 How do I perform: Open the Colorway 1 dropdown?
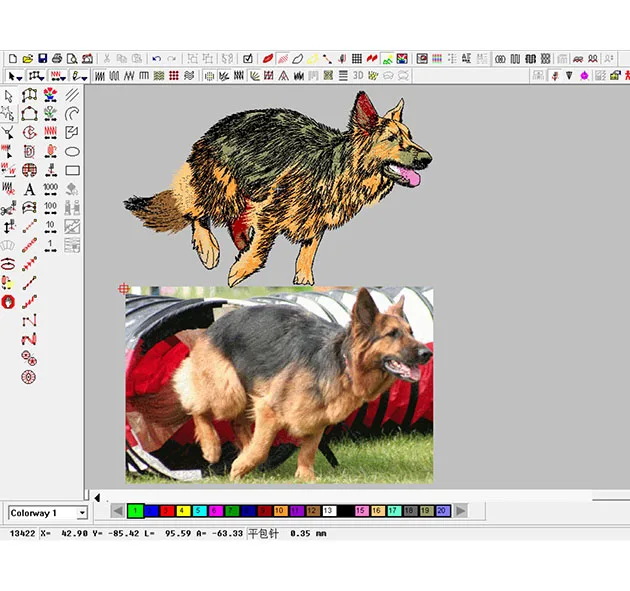82,513
